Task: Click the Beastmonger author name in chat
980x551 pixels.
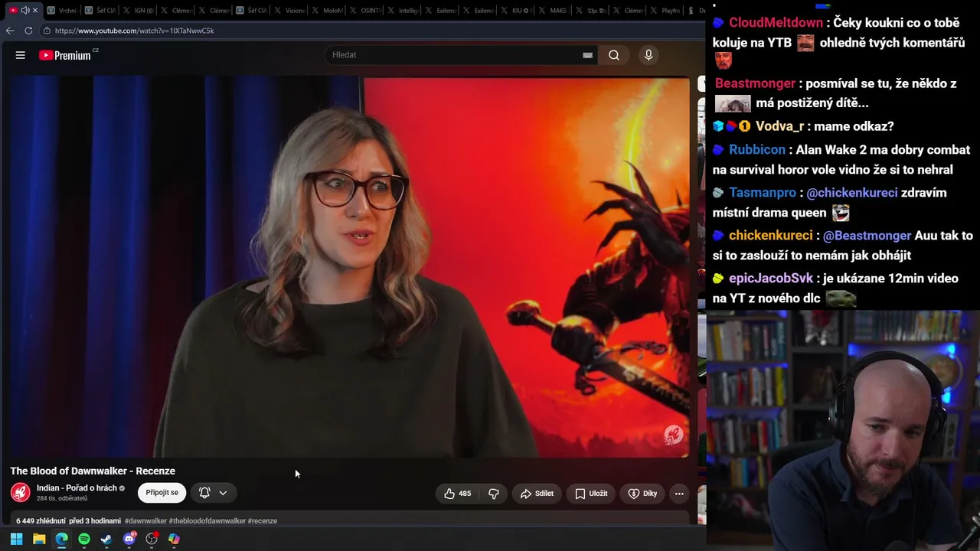Action: (x=756, y=83)
